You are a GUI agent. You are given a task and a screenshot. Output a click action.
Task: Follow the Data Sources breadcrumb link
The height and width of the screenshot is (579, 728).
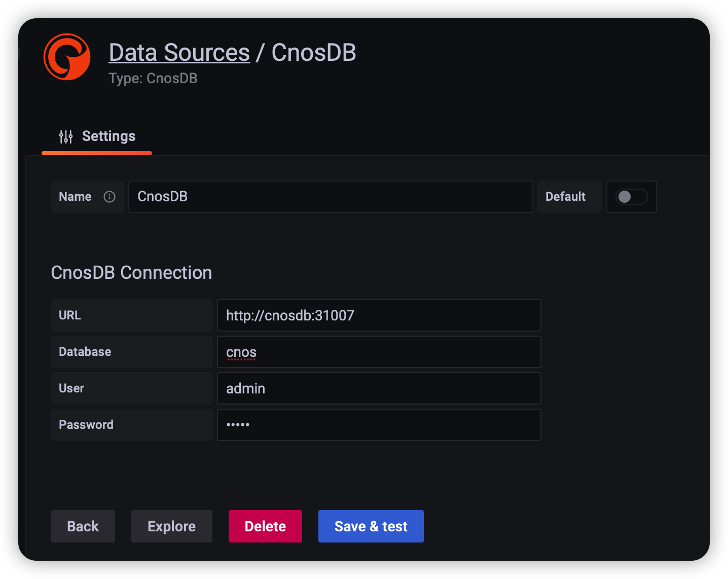[179, 52]
